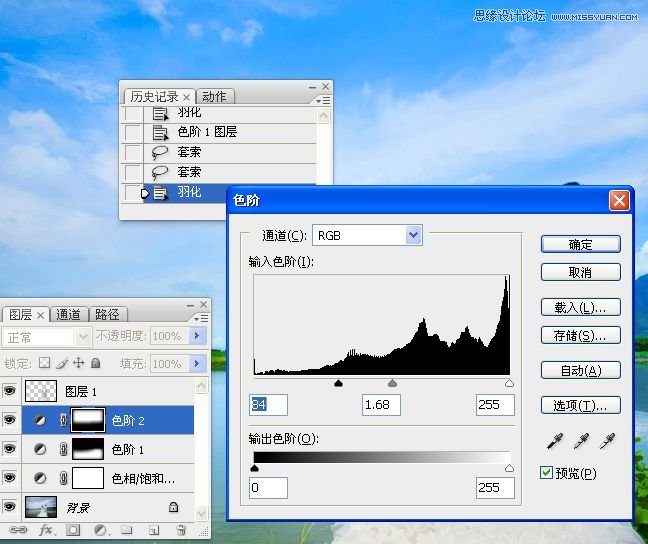This screenshot has height=544, width=648.
Task: Switch to the 路径 tab
Action: (x=107, y=315)
